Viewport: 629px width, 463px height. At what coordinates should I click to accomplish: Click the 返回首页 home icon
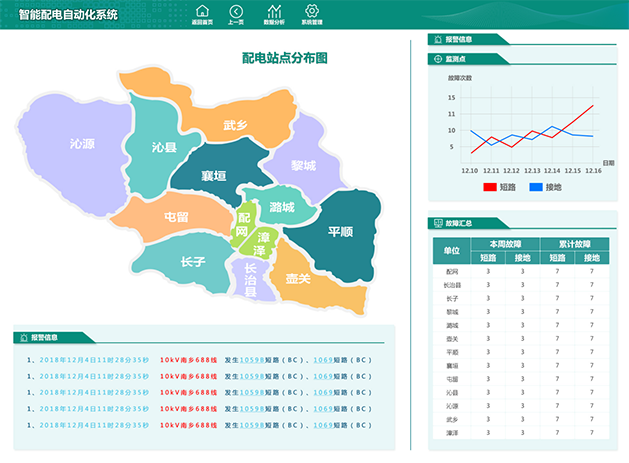[203, 11]
